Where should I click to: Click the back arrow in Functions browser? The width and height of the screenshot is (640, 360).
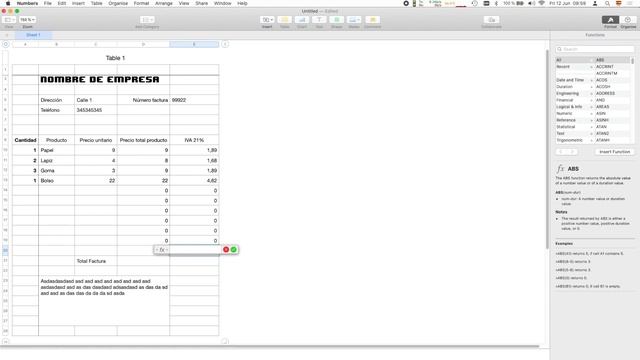[x=561, y=152]
